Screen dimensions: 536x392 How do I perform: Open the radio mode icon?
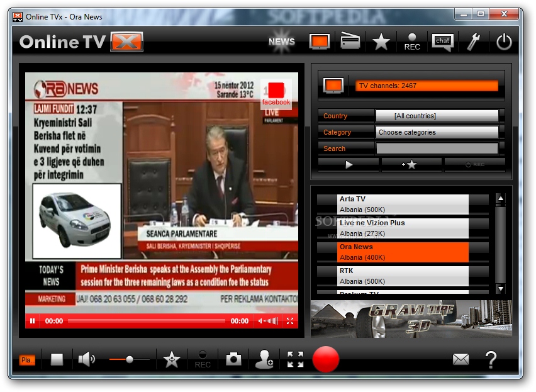coord(350,42)
